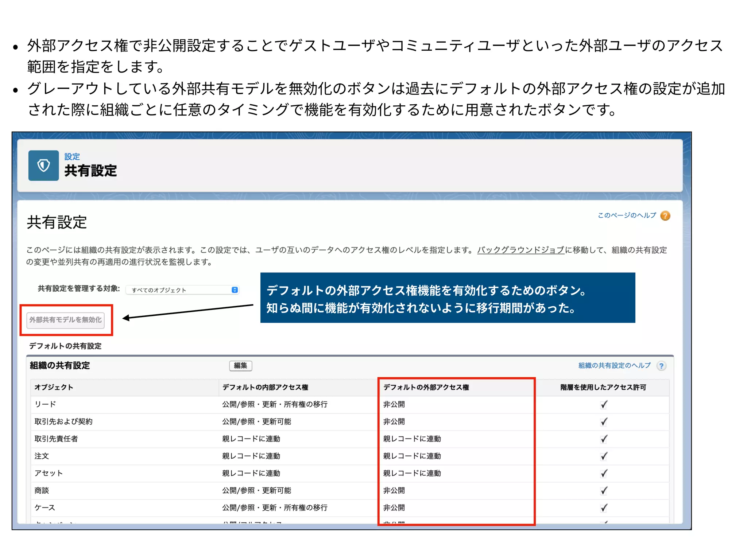Click the デフォルトの共有設定 section label

pyautogui.click(x=65, y=346)
